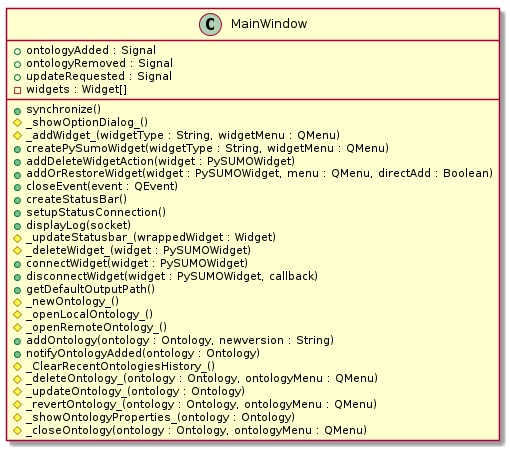Click the protected diamond beside _addWidget_

tap(17, 136)
